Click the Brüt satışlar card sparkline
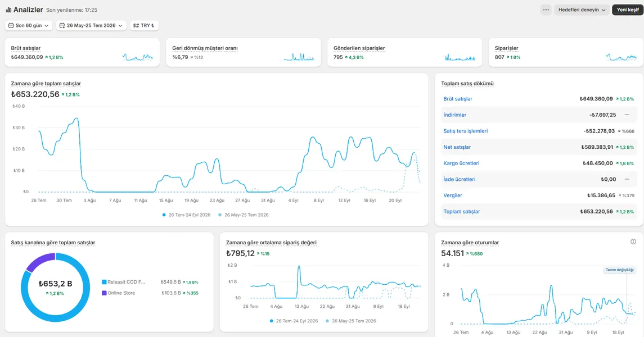 [138, 57]
